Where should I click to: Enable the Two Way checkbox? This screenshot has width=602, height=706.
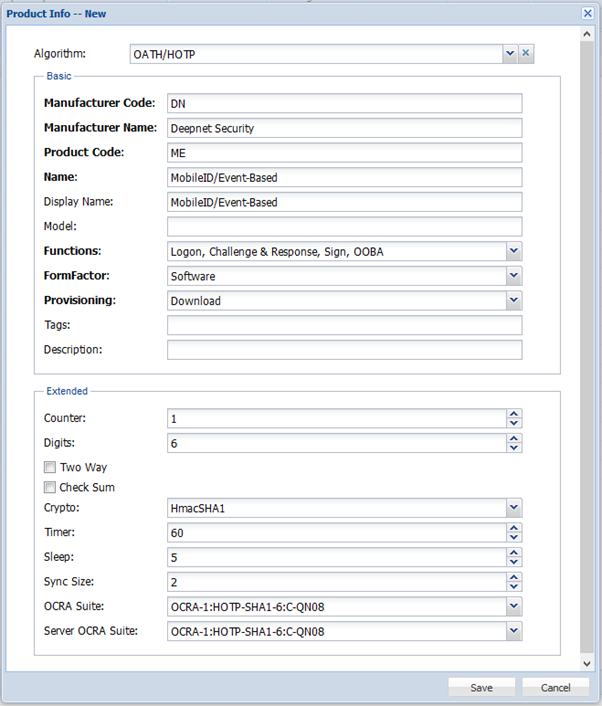tap(50, 467)
